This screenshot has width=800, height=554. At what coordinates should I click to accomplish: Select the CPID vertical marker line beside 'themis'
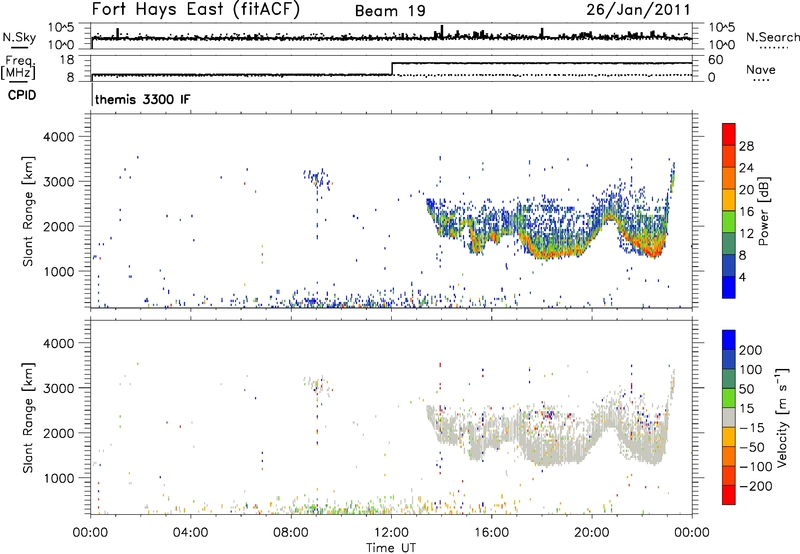tap(92, 94)
